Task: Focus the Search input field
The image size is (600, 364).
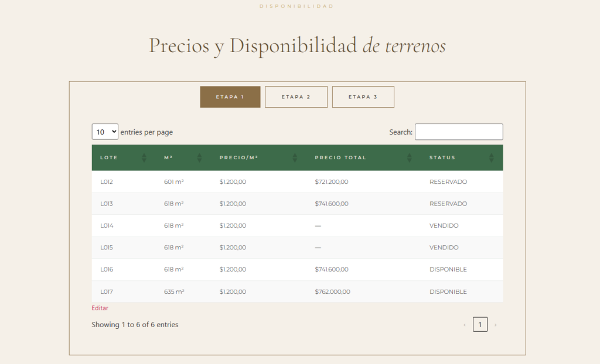Action: [x=459, y=132]
